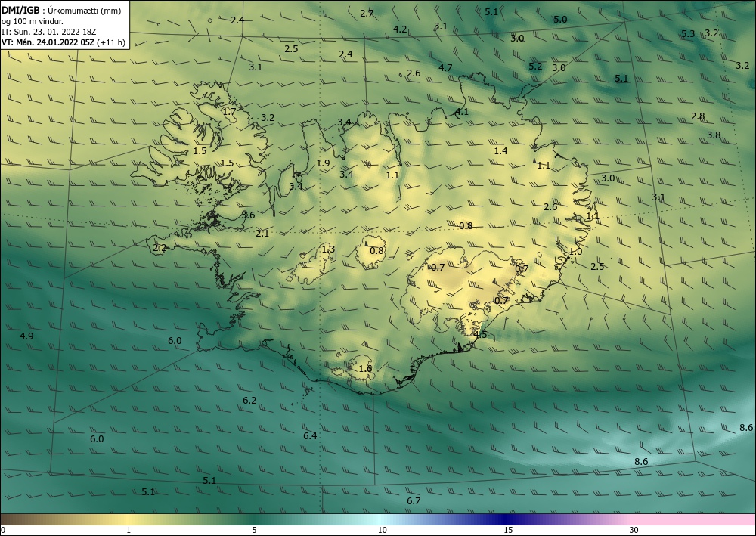This screenshot has height=536, width=756.
Task: Click the map value '3.6'
Action: tap(248, 215)
